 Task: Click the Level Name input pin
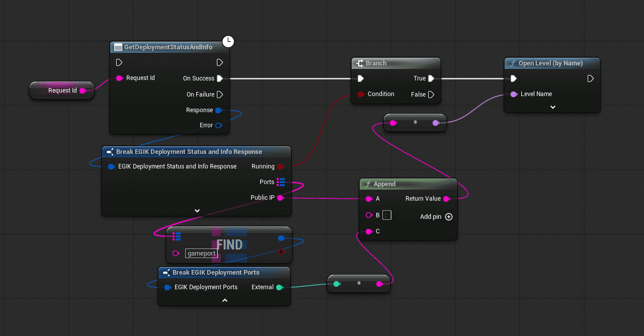(514, 94)
